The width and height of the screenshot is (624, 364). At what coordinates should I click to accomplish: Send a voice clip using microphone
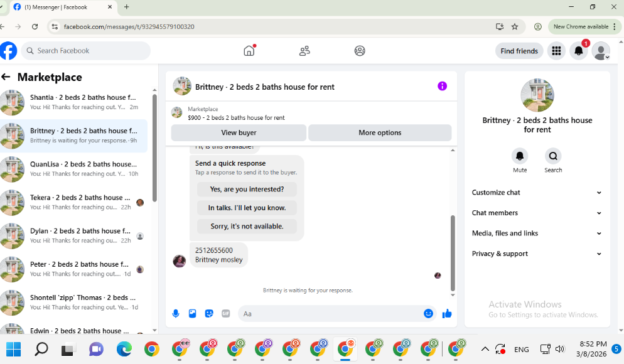coord(176,313)
